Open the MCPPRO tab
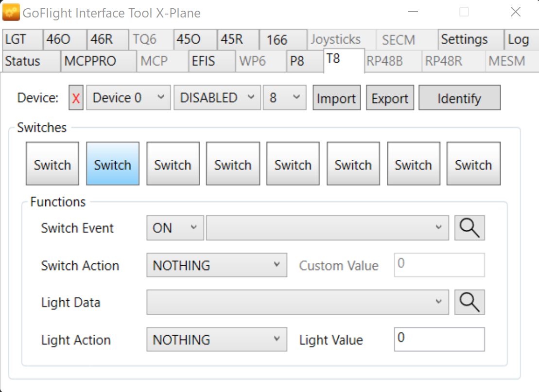Screen dimensions: 539x392 [x=98, y=61]
